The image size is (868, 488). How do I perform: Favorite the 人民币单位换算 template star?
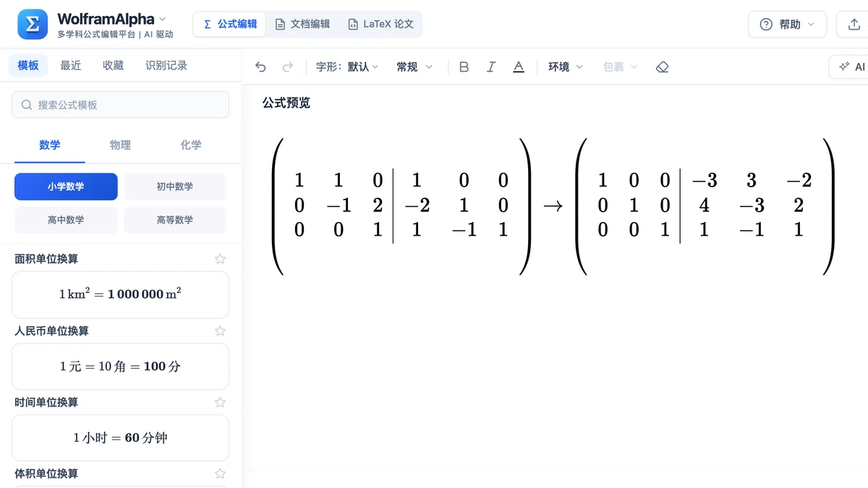[221, 331]
